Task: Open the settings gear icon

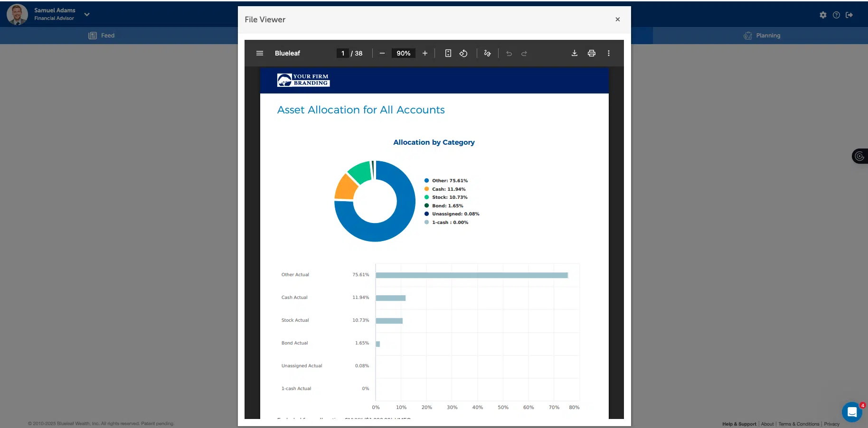Action: (823, 15)
